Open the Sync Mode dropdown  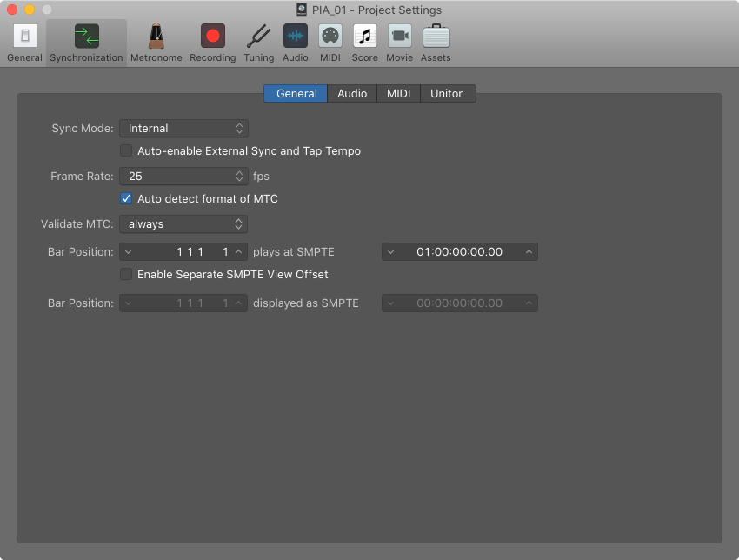183,129
